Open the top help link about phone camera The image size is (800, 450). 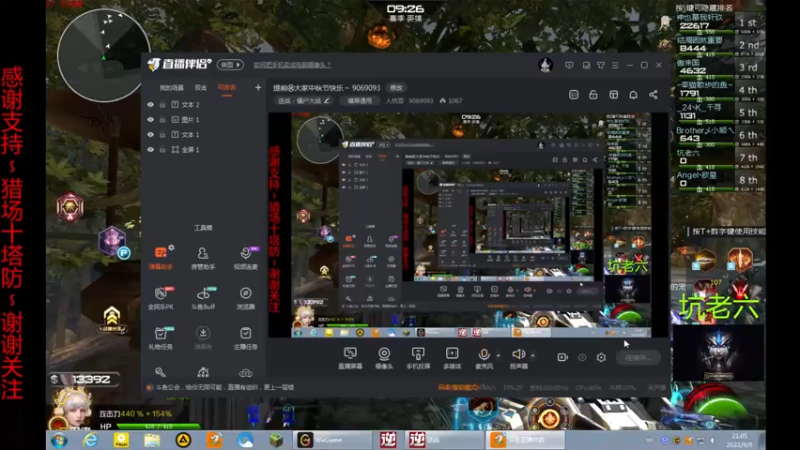(292, 65)
